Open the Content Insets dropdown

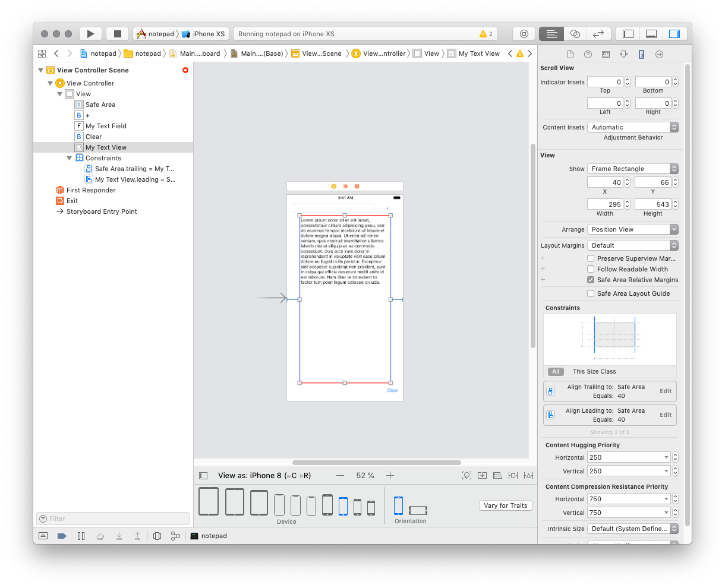(632, 127)
